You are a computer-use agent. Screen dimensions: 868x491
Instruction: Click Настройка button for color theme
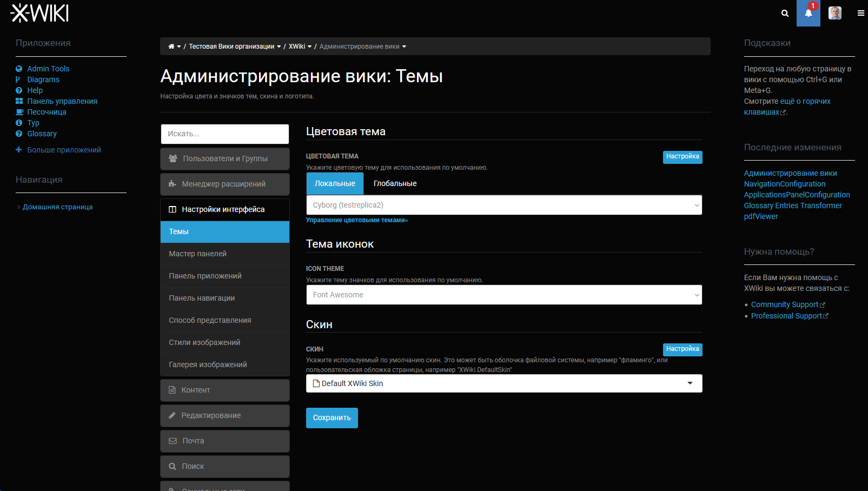click(x=683, y=157)
